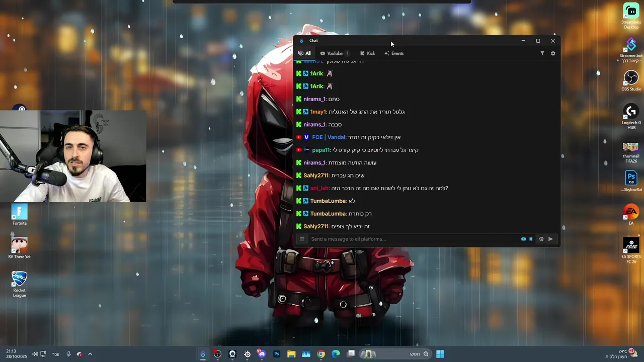
Task: Open Google Chrome from taskbar
Action: (321, 354)
